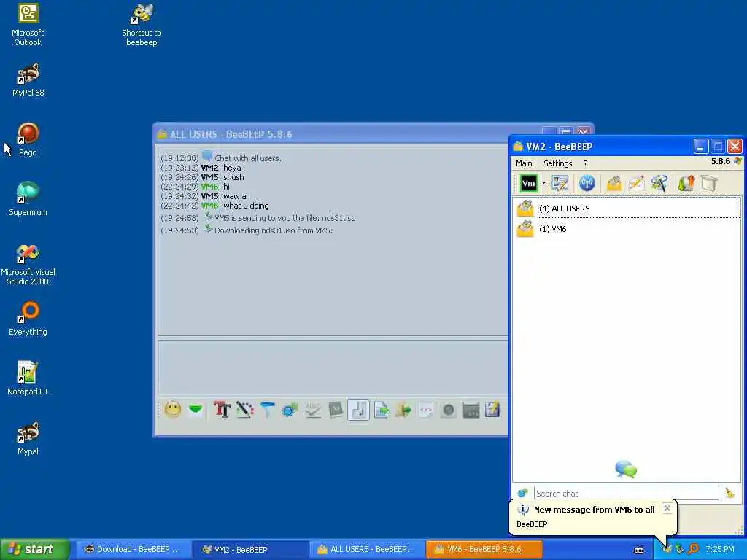
Task: Open the Start menu
Action: click(34, 549)
